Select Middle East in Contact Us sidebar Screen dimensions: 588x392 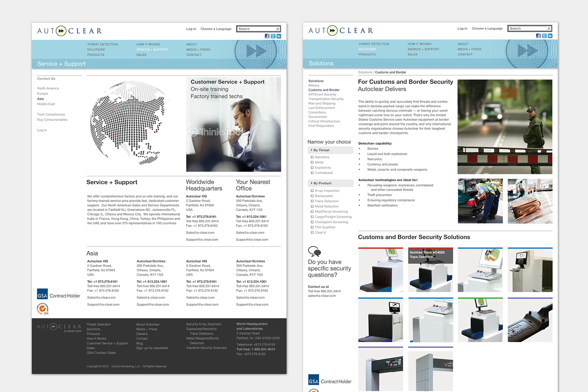(46, 104)
